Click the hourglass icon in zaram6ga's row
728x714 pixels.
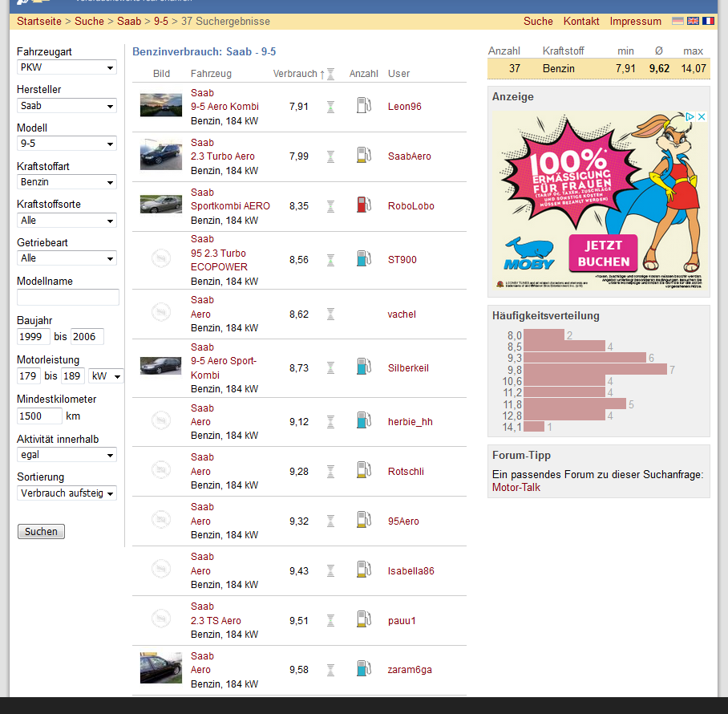click(330, 670)
